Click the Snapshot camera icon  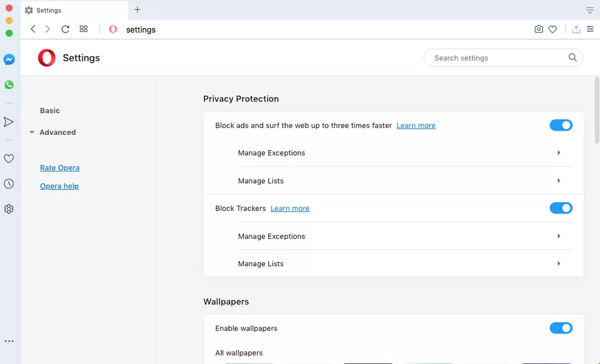[539, 29]
